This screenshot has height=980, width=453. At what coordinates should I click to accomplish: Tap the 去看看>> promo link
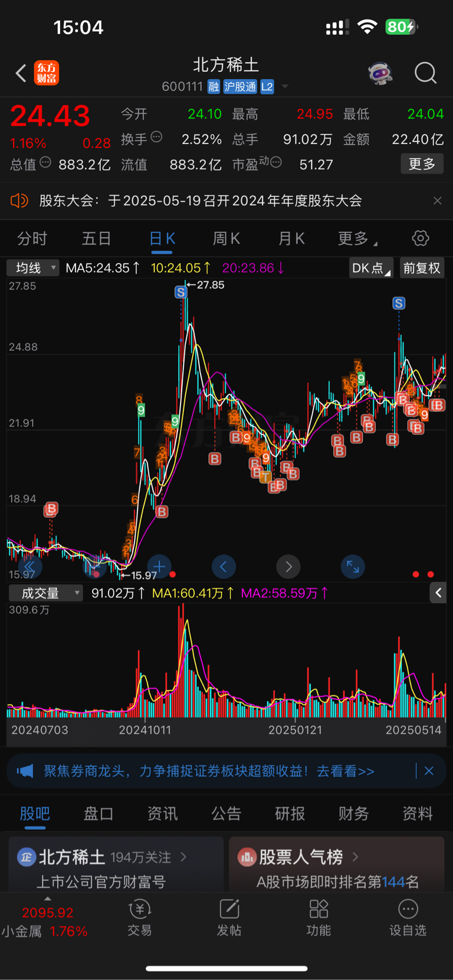[x=346, y=771]
